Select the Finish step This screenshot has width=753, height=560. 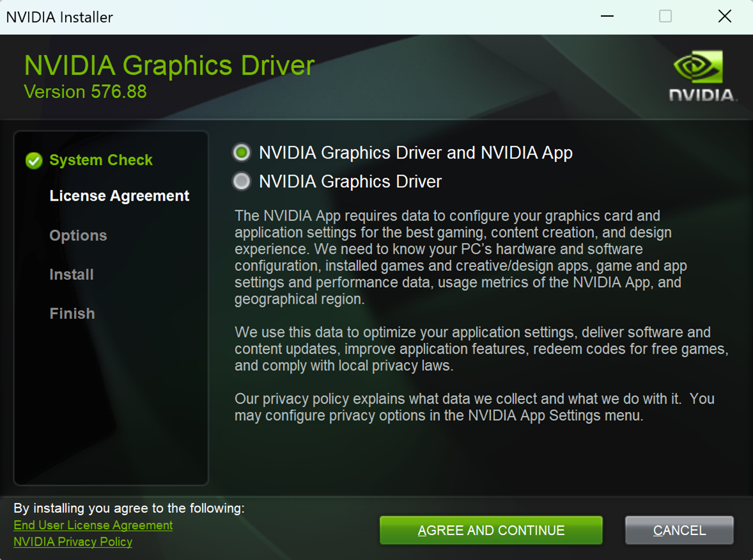point(72,313)
